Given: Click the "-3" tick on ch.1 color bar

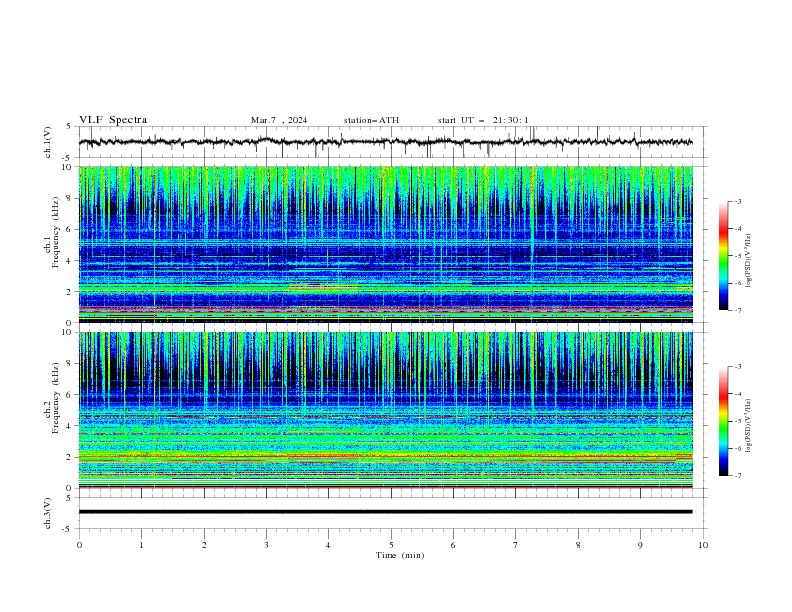Looking at the screenshot, I should click(x=738, y=201).
